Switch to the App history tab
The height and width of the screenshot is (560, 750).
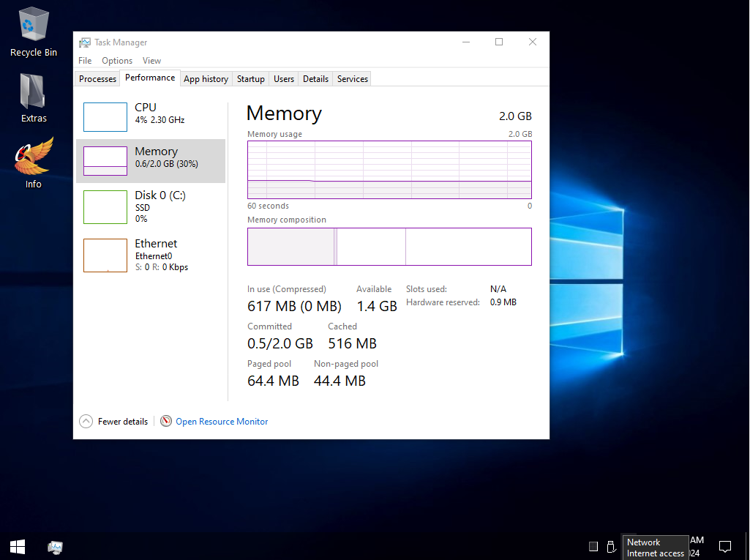click(206, 79)
